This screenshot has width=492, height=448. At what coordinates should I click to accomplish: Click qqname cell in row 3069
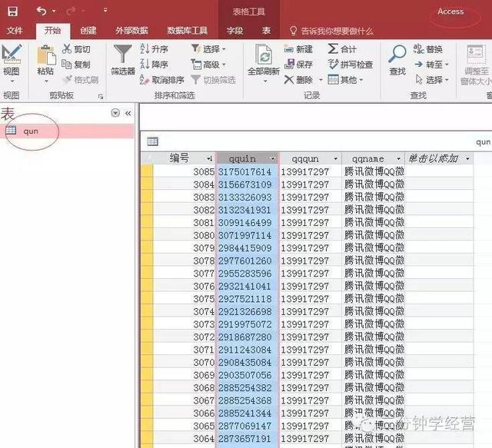[374, 375]
